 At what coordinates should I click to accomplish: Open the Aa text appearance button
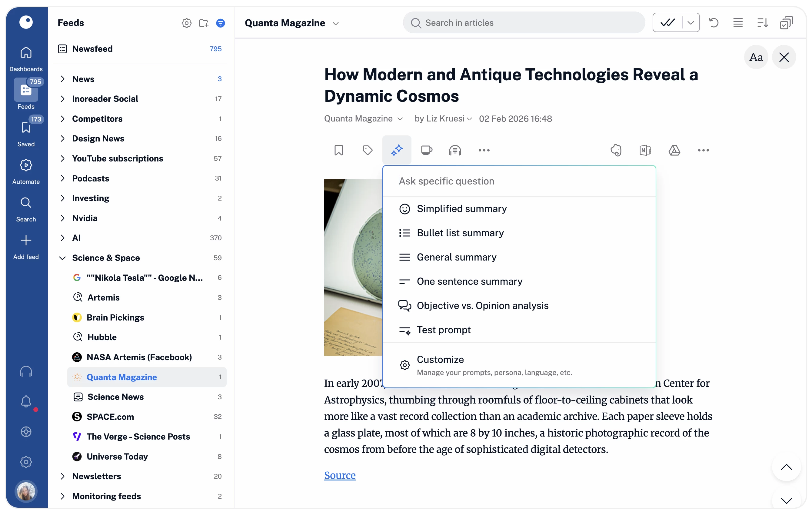(756, 57)
